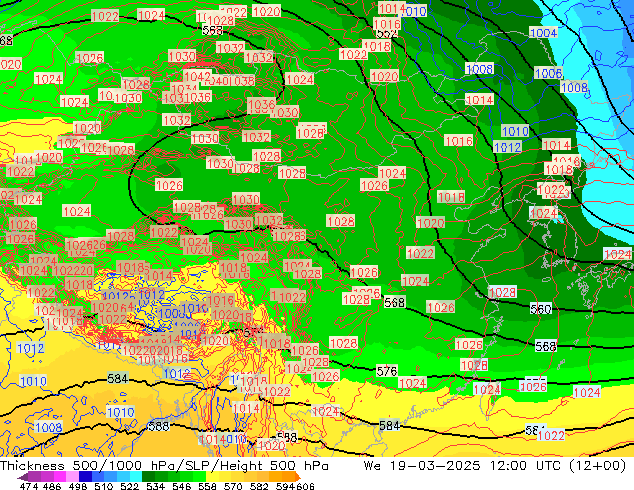This screenshot has width=634, height=490.
Task: Pick the dark blue legend swatch above 498
Action: coord(85,477)
